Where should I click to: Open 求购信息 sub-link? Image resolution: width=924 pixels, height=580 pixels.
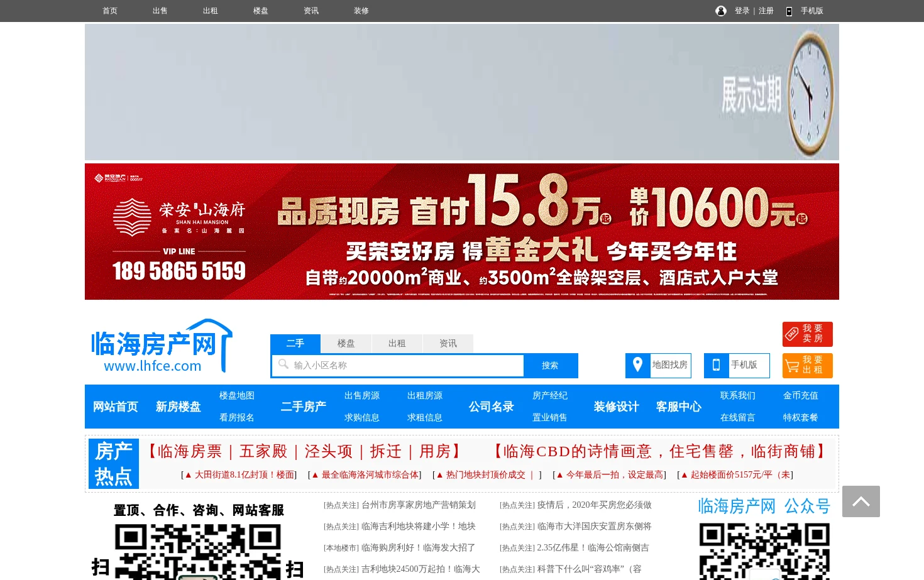[362, 417]
